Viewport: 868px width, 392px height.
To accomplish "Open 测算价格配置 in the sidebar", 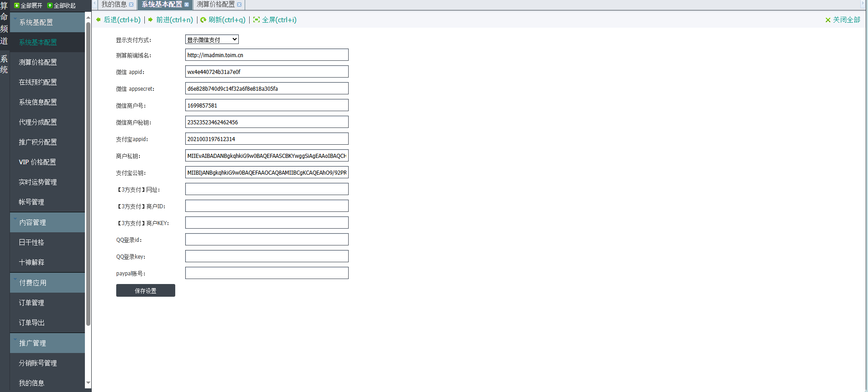I will click(x=47, y=62).
